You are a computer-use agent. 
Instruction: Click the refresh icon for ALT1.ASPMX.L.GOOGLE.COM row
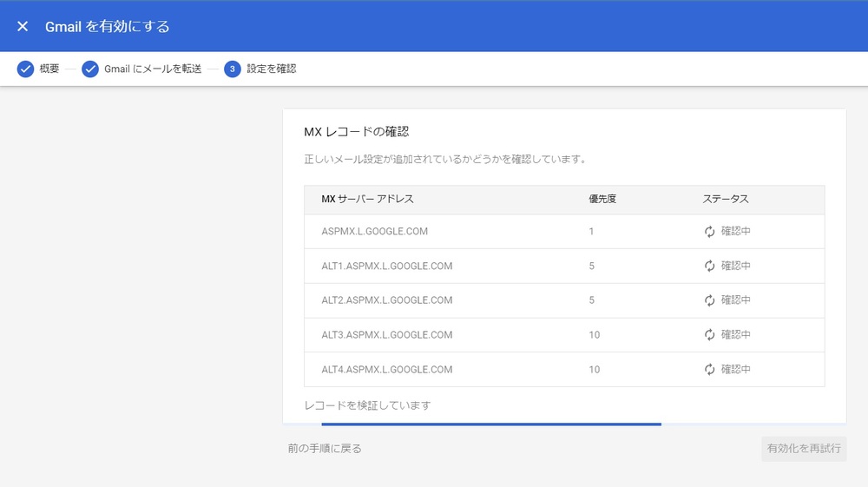click(709, 267)
